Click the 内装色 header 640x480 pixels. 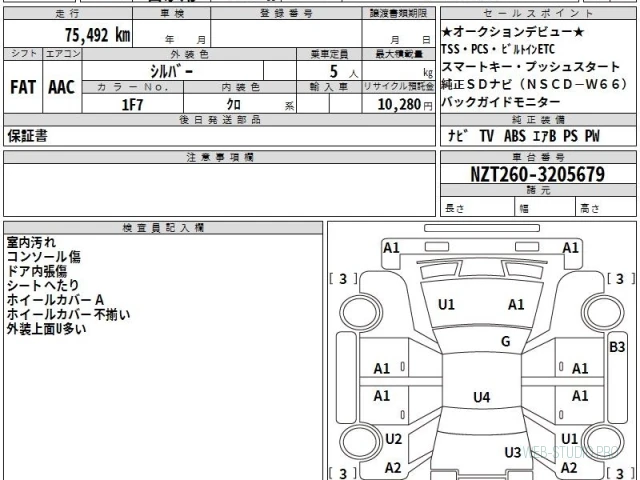[240, 87]
